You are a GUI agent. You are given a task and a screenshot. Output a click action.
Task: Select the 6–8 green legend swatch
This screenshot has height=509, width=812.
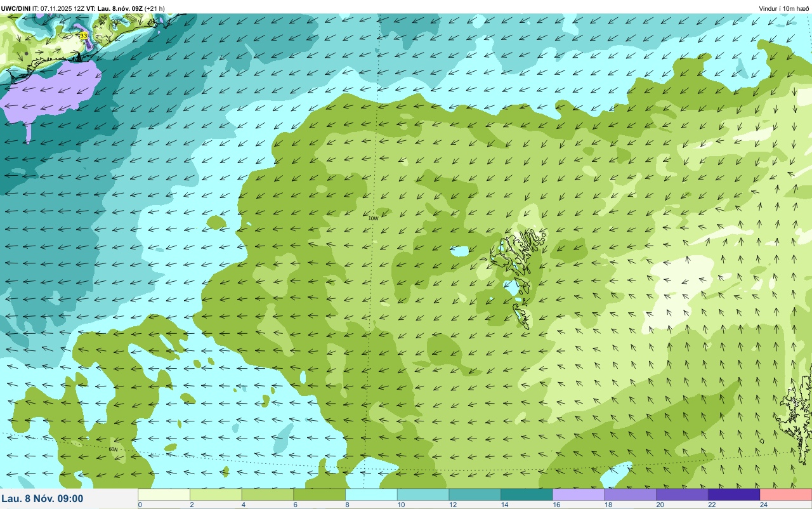(x=320, y=494)
